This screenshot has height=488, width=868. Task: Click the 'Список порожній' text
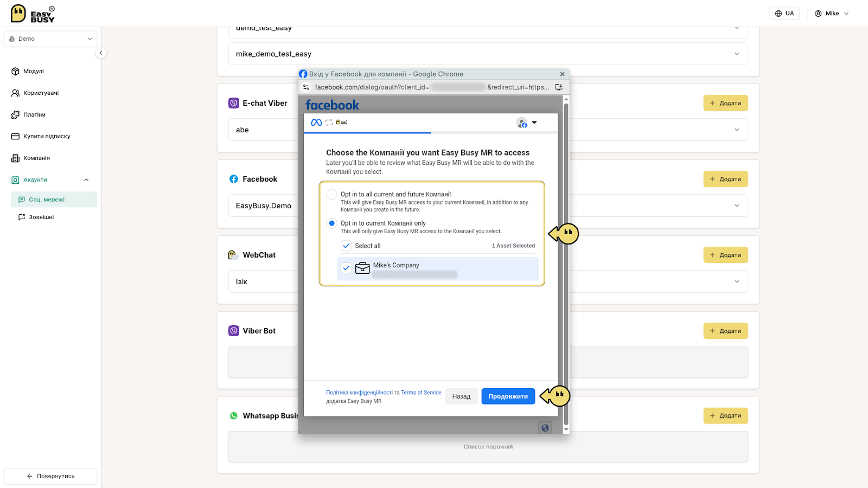(488, 447)
